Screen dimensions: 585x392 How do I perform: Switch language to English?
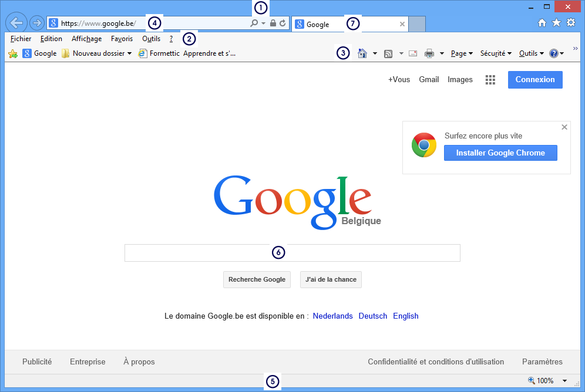pyautogui.click(x=405, y=316)
